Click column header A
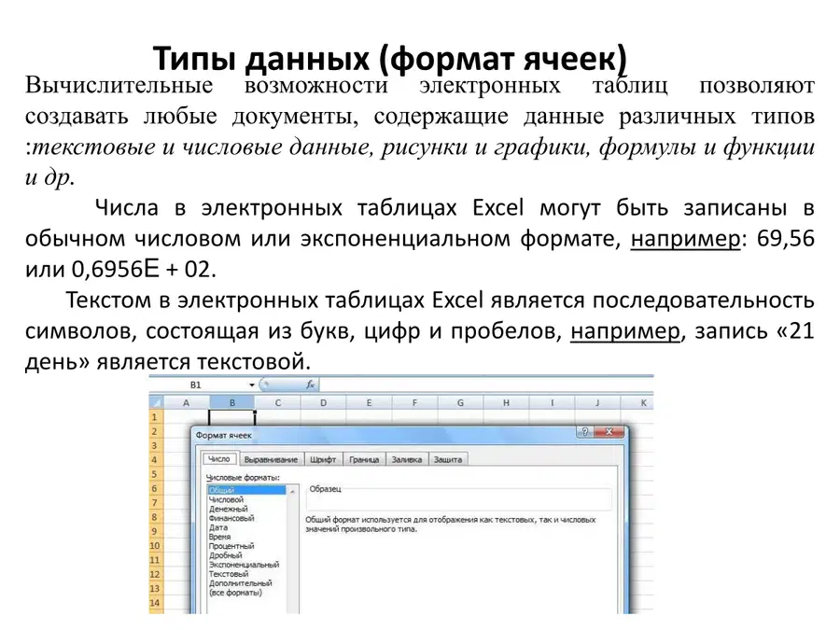This screenshot has width=840, height=630. [x=186, y=403]
